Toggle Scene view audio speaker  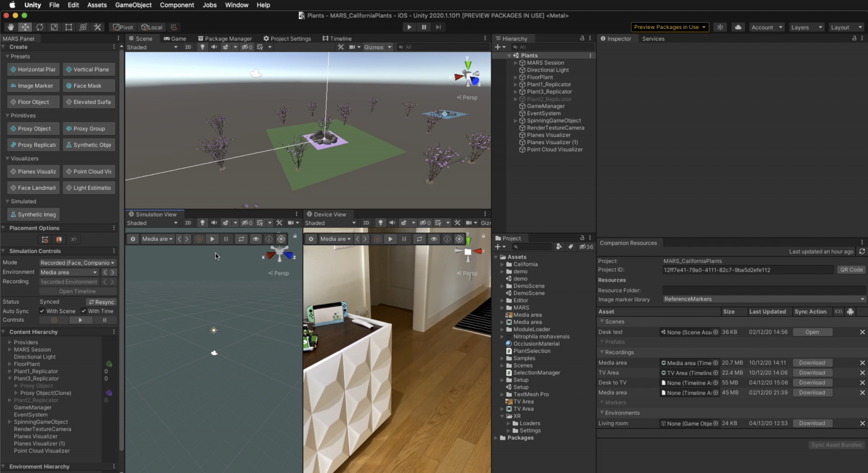(x=214, y=47)
